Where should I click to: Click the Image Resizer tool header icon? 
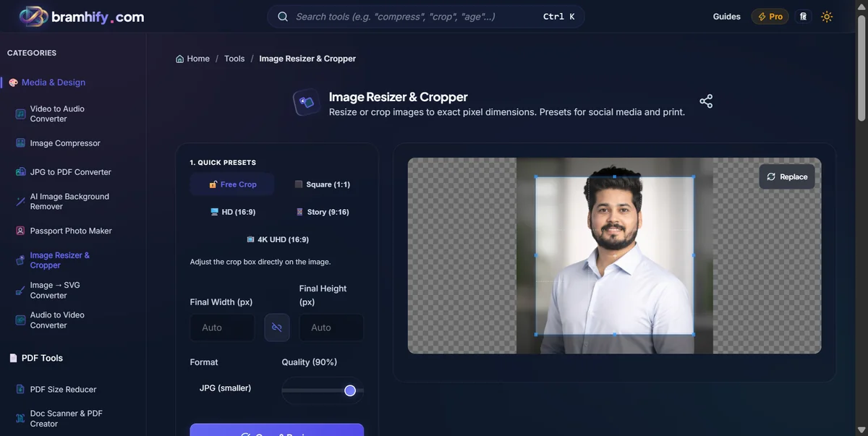(307, 103)
